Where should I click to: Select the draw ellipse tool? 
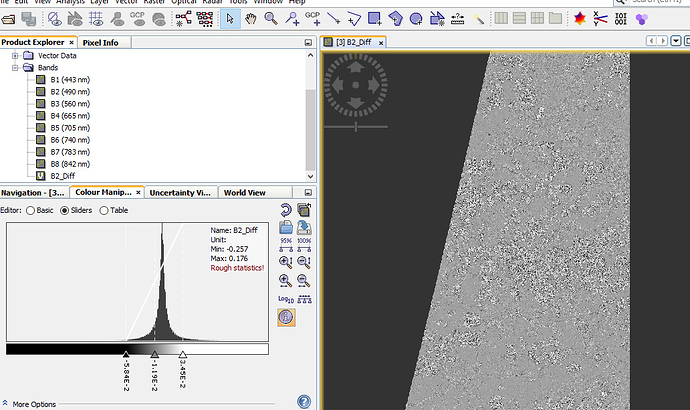416,19
